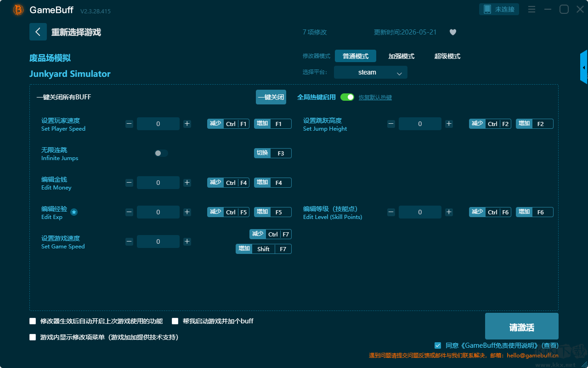Click Jump Height 增加 F2 hotkey
Screen dimensions: 588x368
(x=535, y=124)
